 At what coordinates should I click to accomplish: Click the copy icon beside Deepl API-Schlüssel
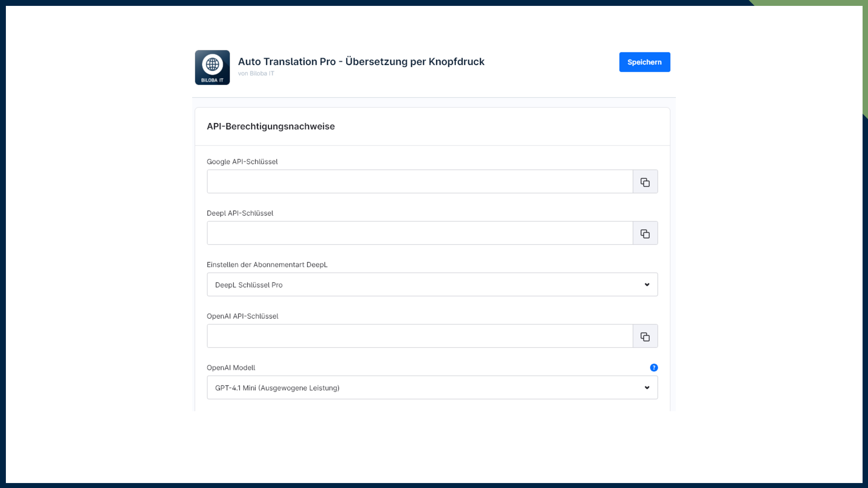pyautogui.click(x=645, y=233)
